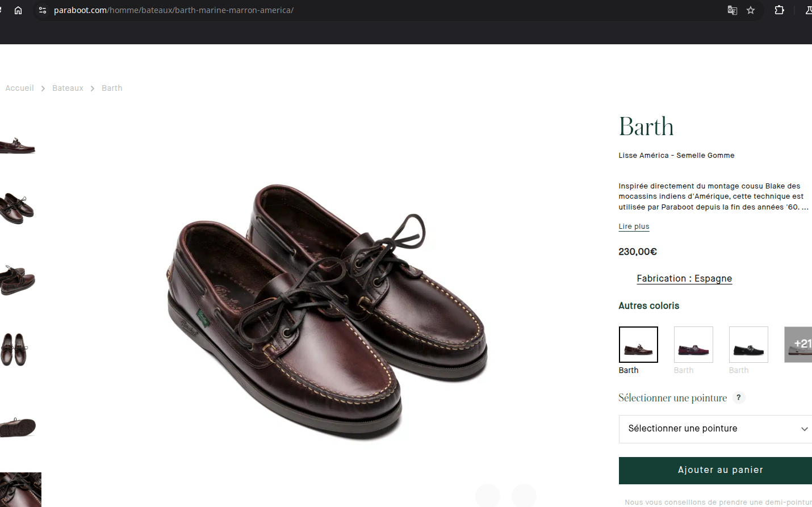
Task: Select the side-view shoe thumbnail
Action: pyautogui.click(x=18, y=145)
